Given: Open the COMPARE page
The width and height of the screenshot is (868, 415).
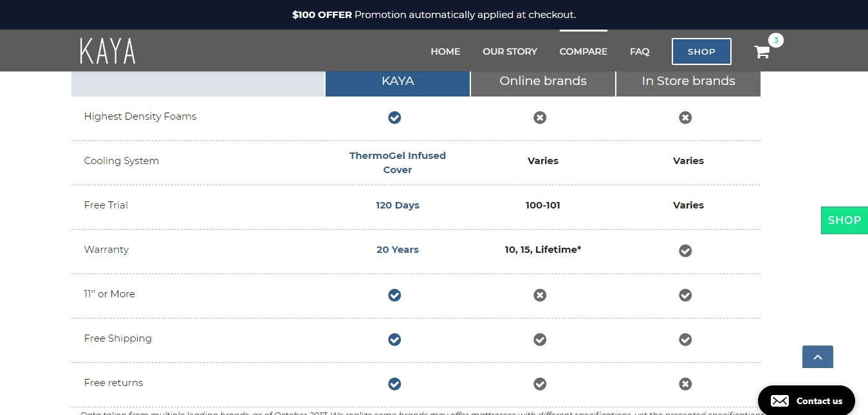Looking at the screenshot, I should pyautogui.click(x=584, y=51).
